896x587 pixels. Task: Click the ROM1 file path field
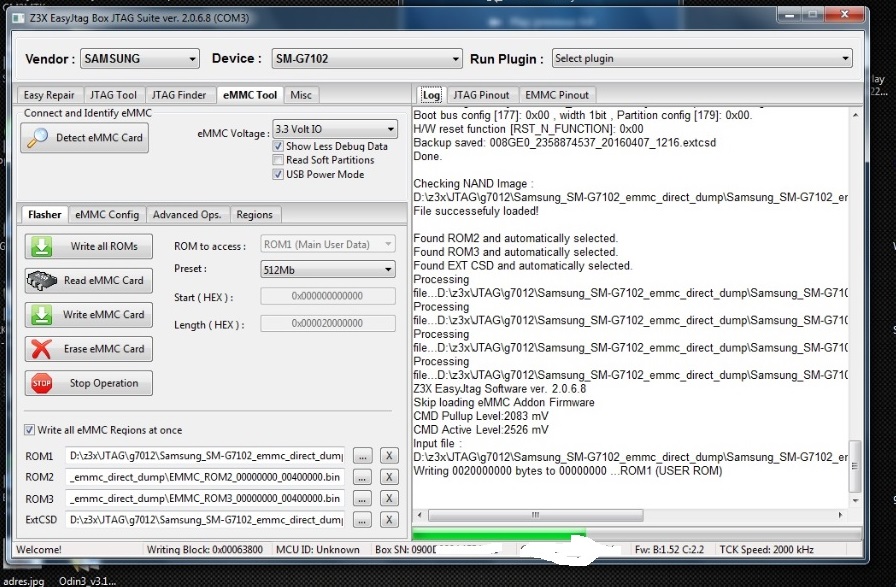click(x=205, y=456)
